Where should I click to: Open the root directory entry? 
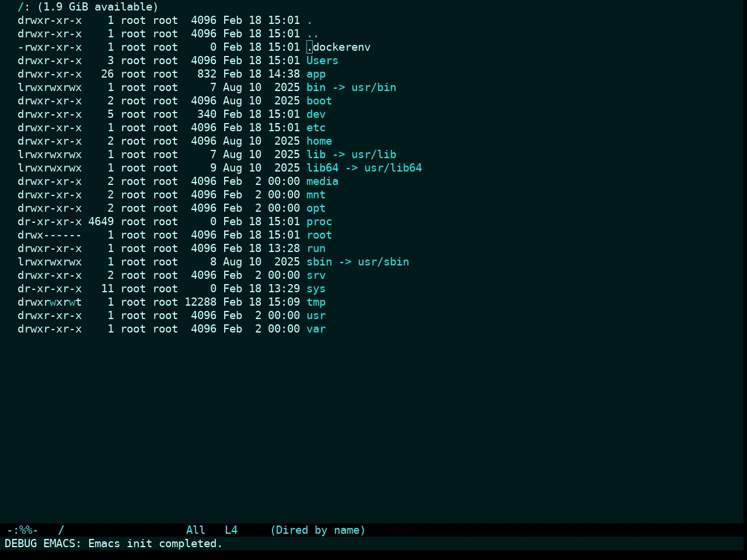319,235
